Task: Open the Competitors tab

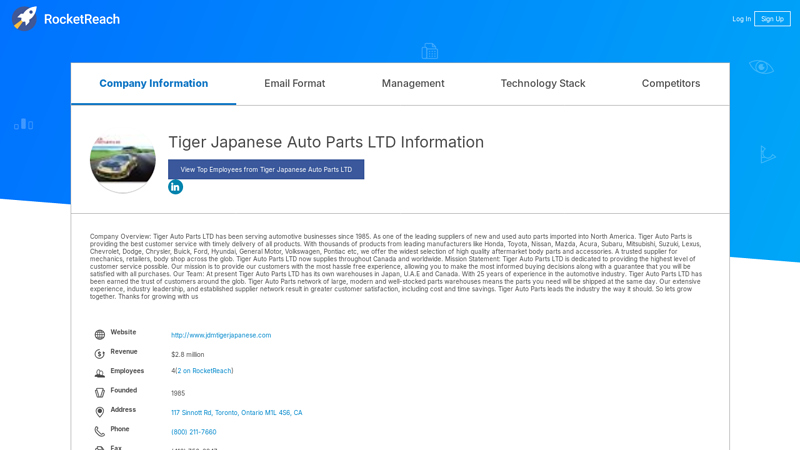Action: (671, 84)
